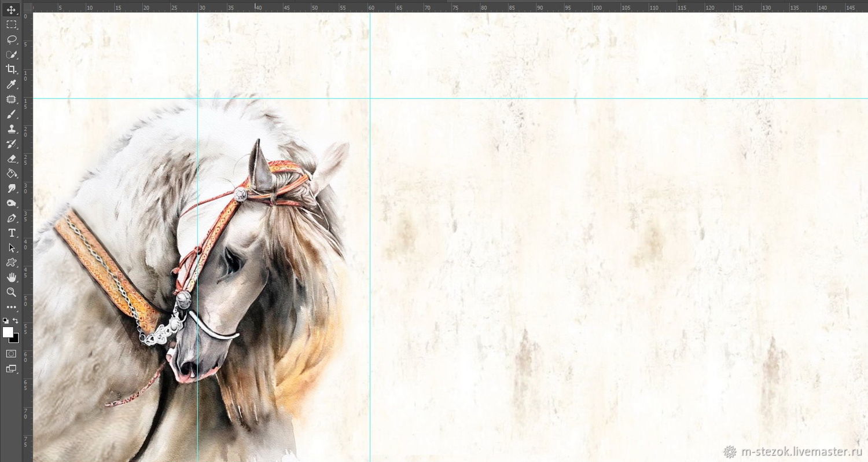
Task: Select the Zoom magnifier tool
Action: 11,292
